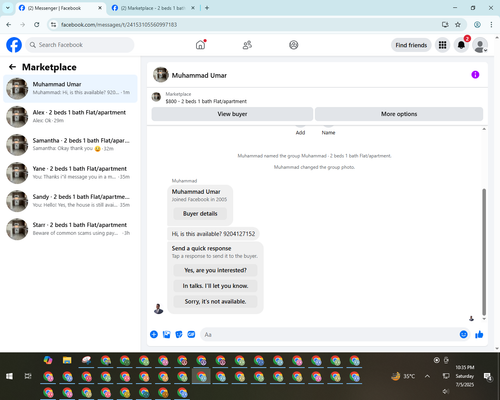
Task: Send quick reply 'In talks. I'll let you know.'
Action: pos(215,286)
